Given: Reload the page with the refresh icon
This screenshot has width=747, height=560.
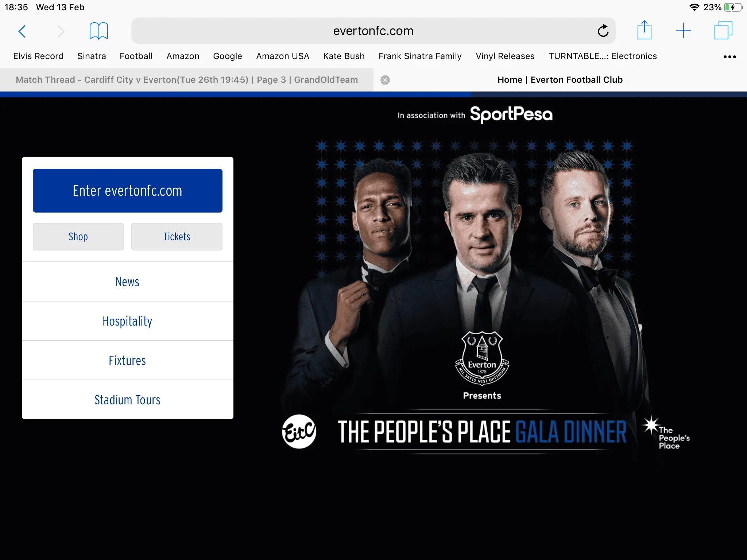Looking at the screenshot, I should click(x=603, y=31).
